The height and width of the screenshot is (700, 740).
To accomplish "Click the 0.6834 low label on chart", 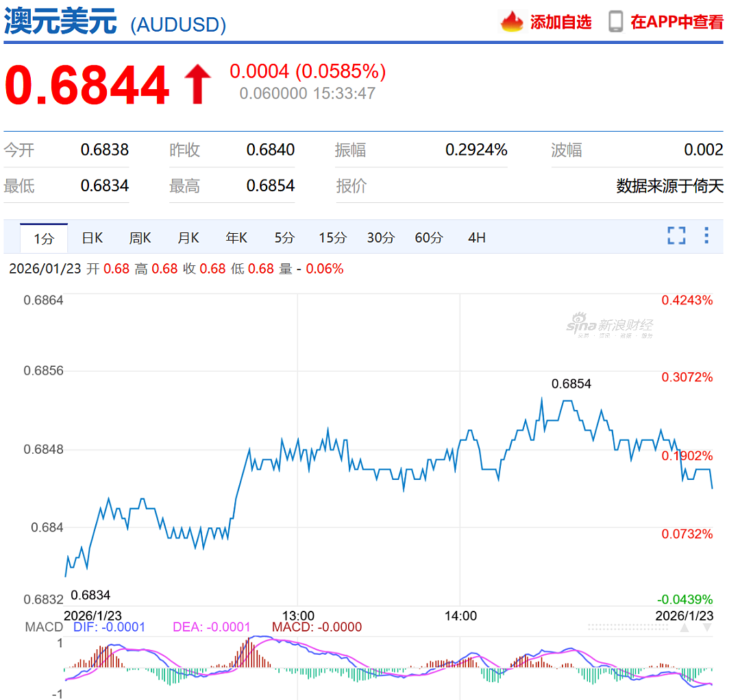I will click(x=90, y=595).
